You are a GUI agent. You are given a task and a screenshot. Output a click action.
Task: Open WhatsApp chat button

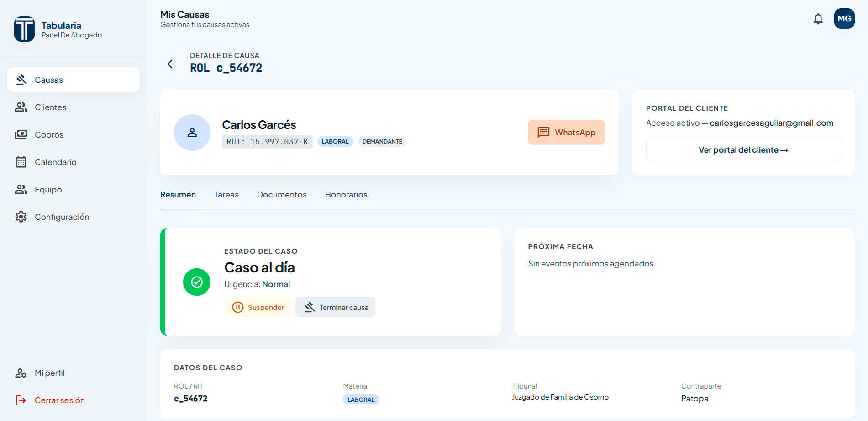point(566,133)
